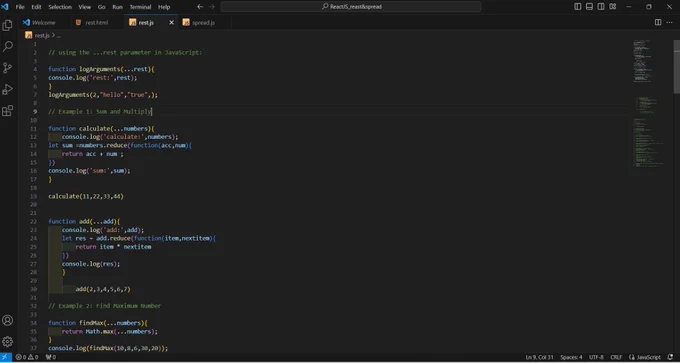Click 'return acc + num ;' line
This screenshot has height=363, width=680.
pos(92,154)
